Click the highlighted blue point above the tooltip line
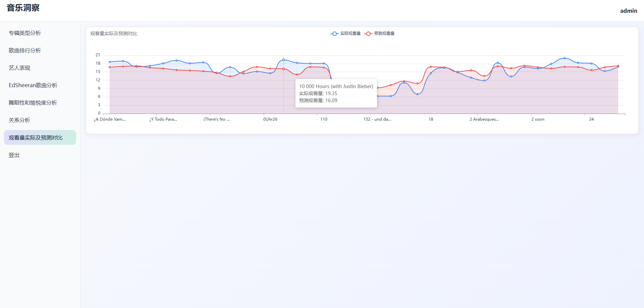644x308 pixels. point(283,60)
